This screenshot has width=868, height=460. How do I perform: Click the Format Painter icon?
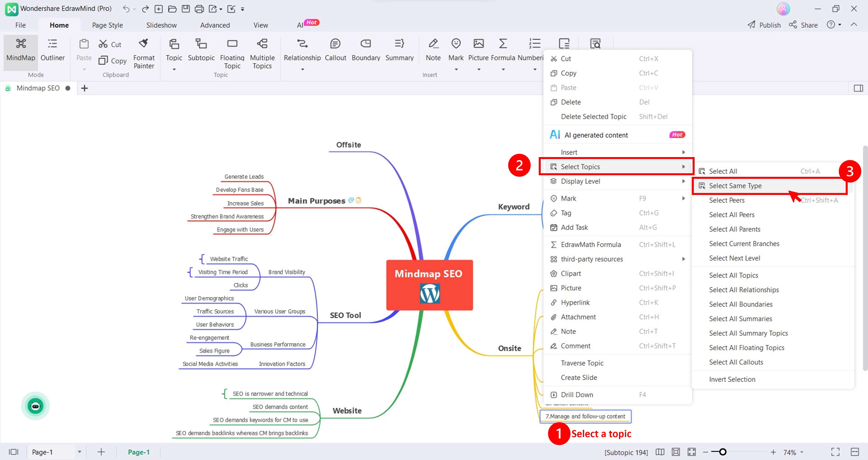click(144, 43)
